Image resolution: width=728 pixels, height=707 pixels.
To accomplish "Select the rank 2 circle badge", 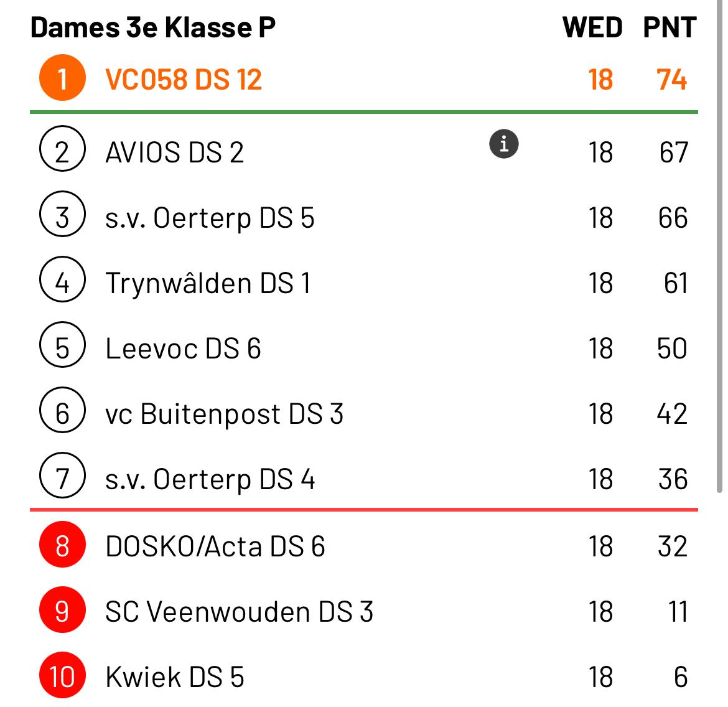I will point(62,149).
